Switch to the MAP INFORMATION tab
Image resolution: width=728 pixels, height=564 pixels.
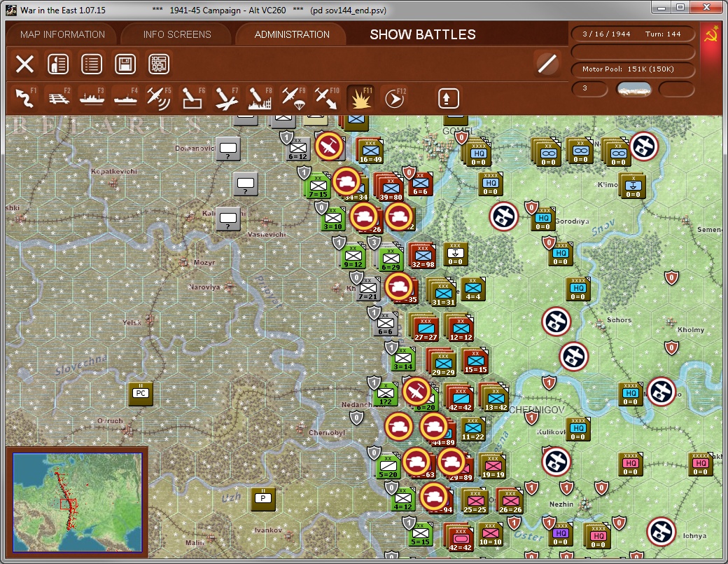pyautogui.click(x=63, y=34)
